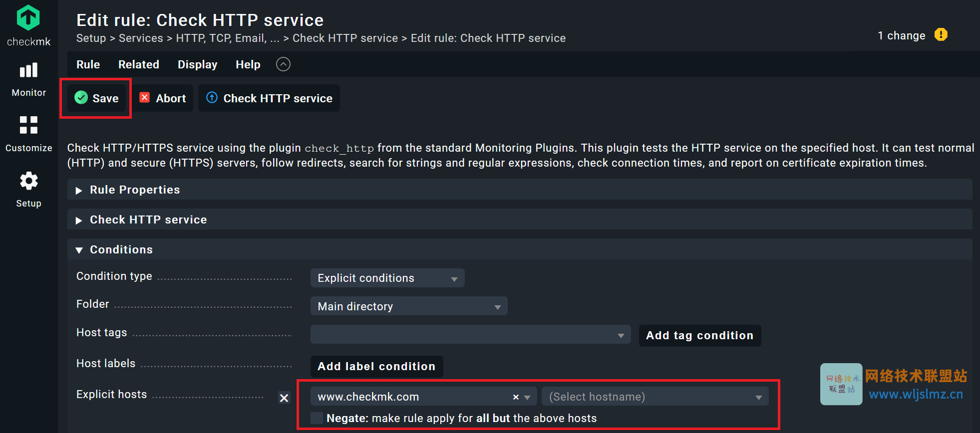980x433 pixels.
Task: Toggle the Negate hosts checkbox
Action: (317, 418)
